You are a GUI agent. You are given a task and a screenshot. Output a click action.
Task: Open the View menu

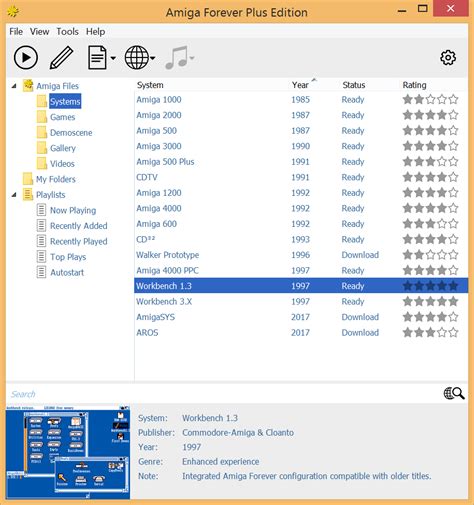point(39,32)
